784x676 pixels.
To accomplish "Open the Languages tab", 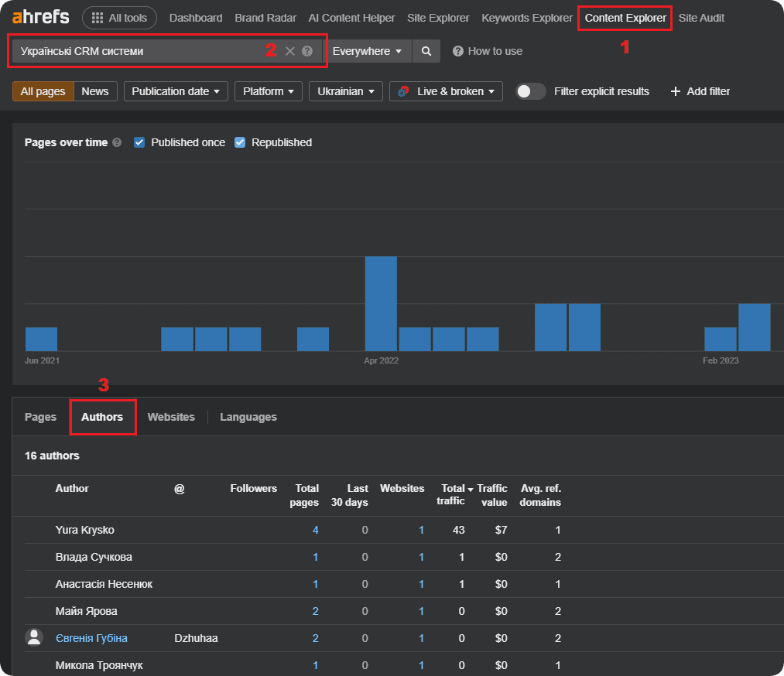I will coord(248,417).
